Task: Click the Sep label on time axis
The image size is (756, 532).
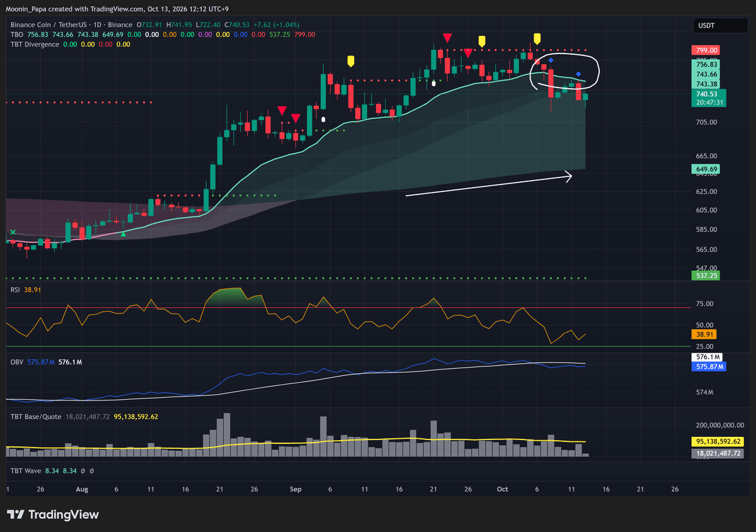Action: pyautogui.click(x=297, y=489)
